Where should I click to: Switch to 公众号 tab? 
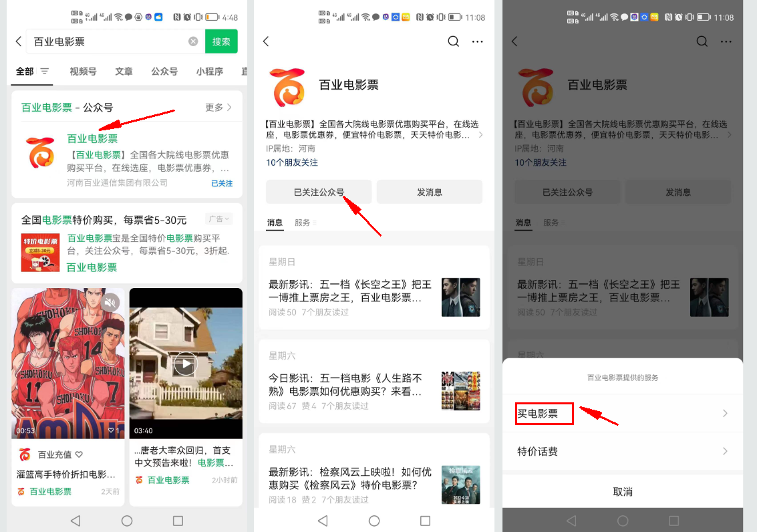click(164, 72)
